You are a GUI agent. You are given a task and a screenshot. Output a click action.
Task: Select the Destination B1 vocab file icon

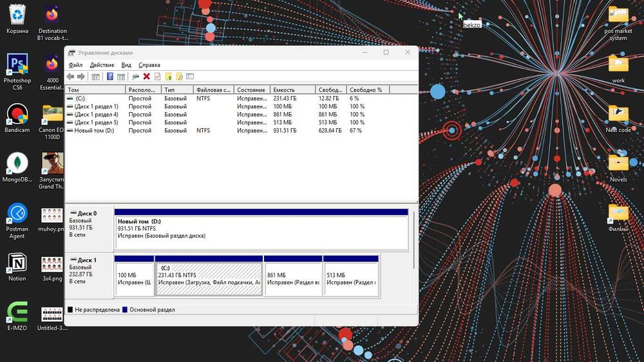(x=52, y=23)
